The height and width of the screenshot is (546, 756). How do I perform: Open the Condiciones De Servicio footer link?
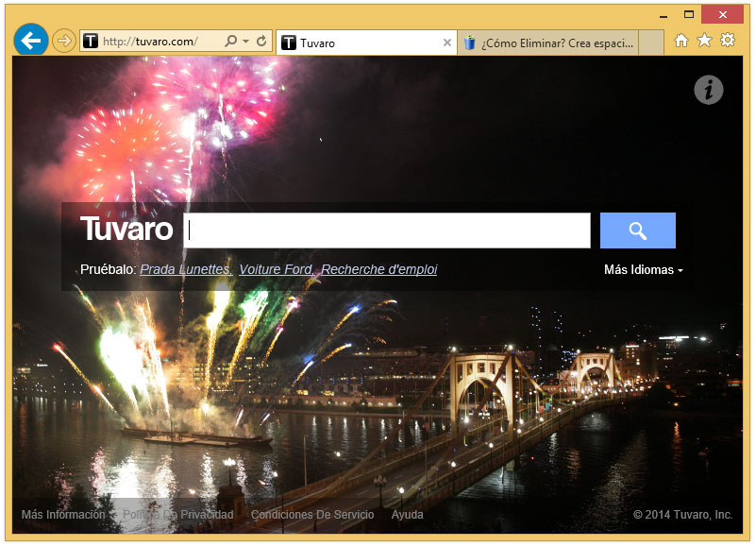coord(312,515)
